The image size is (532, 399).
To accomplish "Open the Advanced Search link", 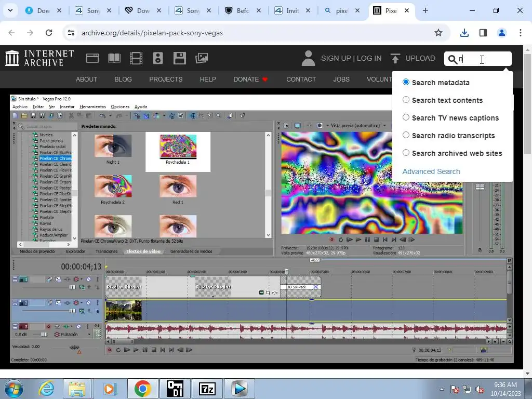I will [431, 171].
